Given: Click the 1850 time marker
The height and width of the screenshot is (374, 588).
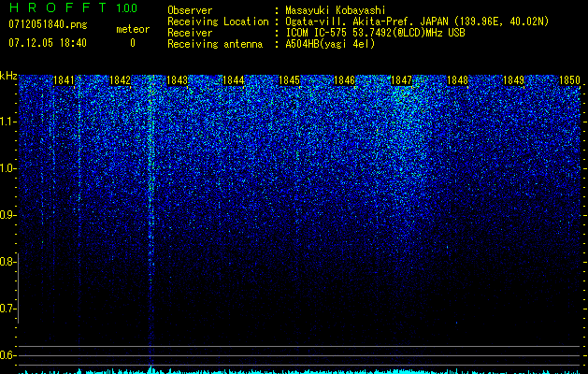Looking at the screenshot, I should [x=569, y=80].
